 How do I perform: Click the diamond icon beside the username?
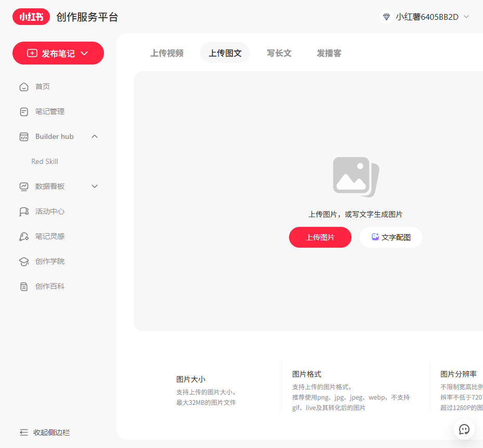(386, 17)
